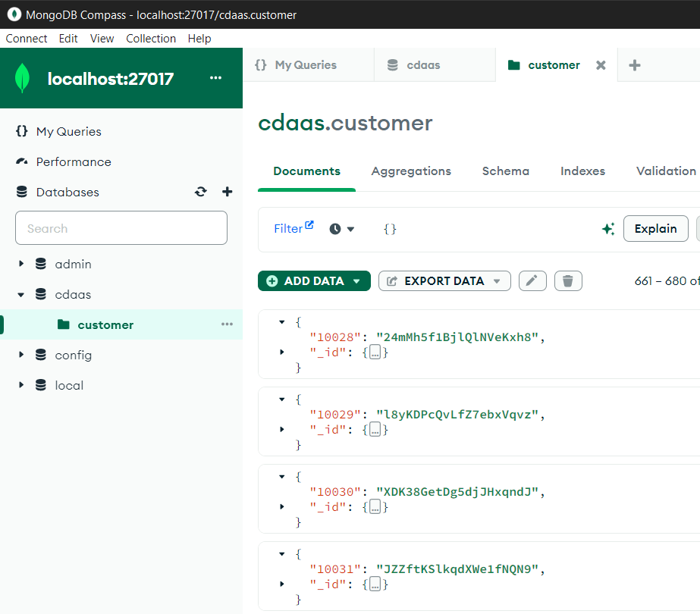Expand the config database
This screenshot has width=700, height=614.
click(21, 355)
